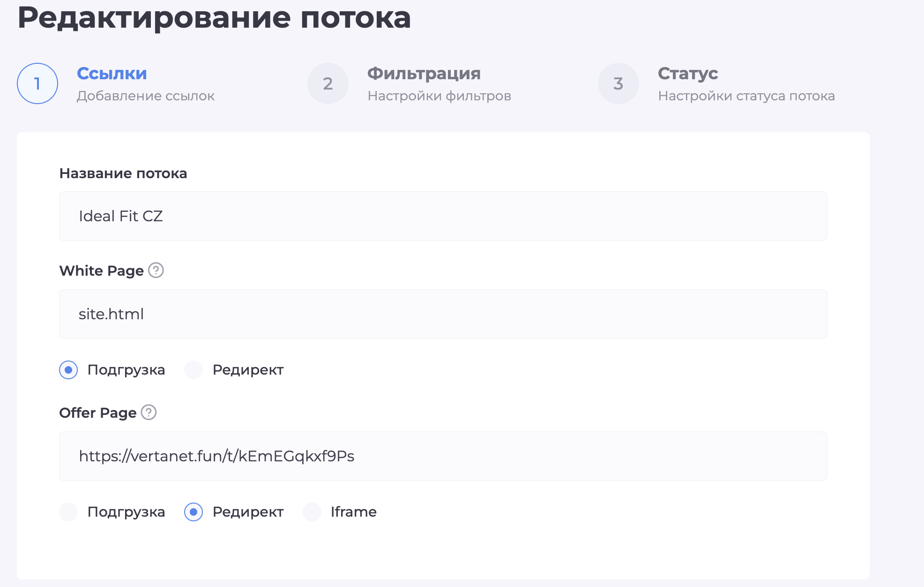Click the Настройки фильтров label
Screen dimensions: 924x587
[440, 96]
